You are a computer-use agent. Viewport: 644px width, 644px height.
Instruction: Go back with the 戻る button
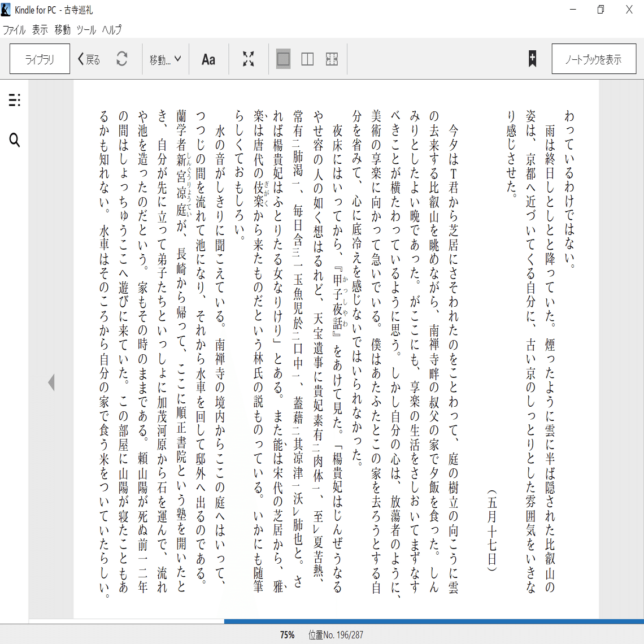coord(89,59)
